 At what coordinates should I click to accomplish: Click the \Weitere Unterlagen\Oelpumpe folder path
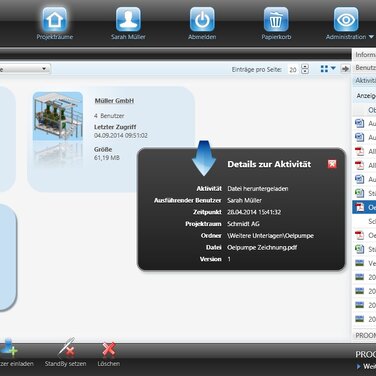point(270,236)
